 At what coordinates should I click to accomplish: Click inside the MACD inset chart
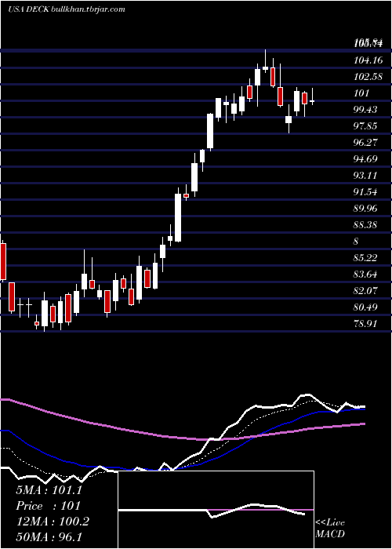coord(216,510)
